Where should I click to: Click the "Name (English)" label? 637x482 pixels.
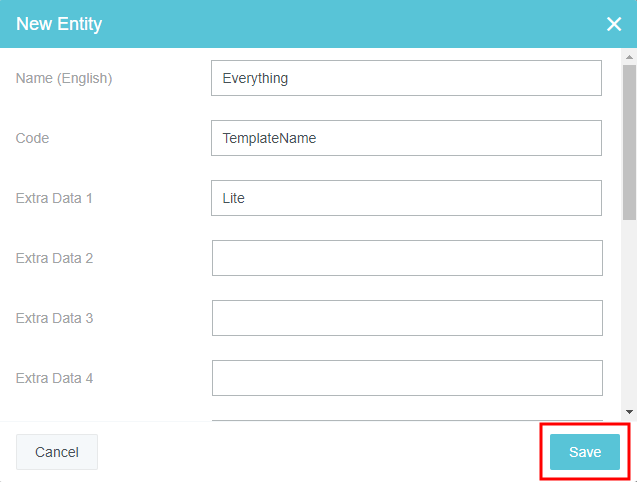pyautogui.click(x=64, y=78)
